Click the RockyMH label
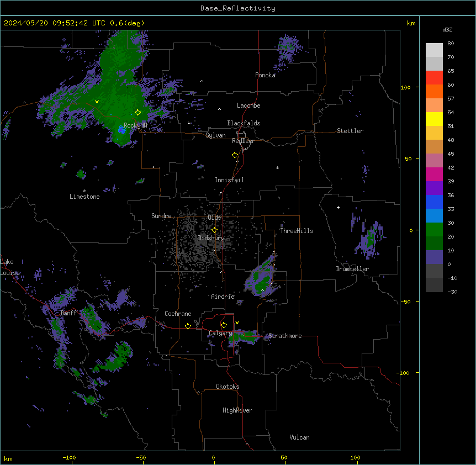 (135, 125)
